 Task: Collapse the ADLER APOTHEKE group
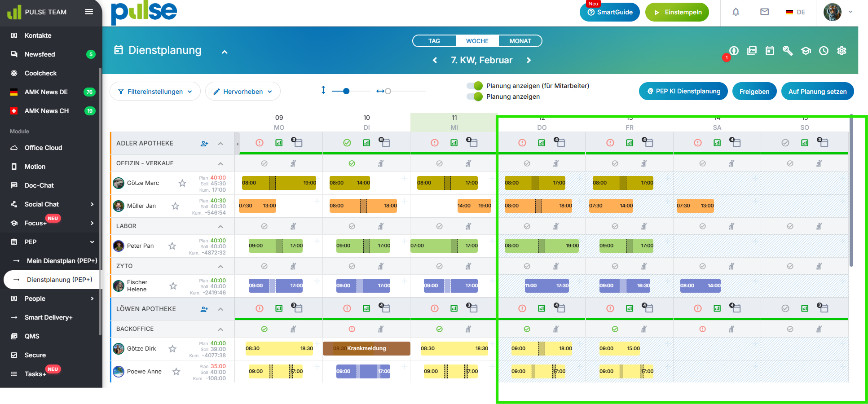pyautogui.click(x=220, y=144)
